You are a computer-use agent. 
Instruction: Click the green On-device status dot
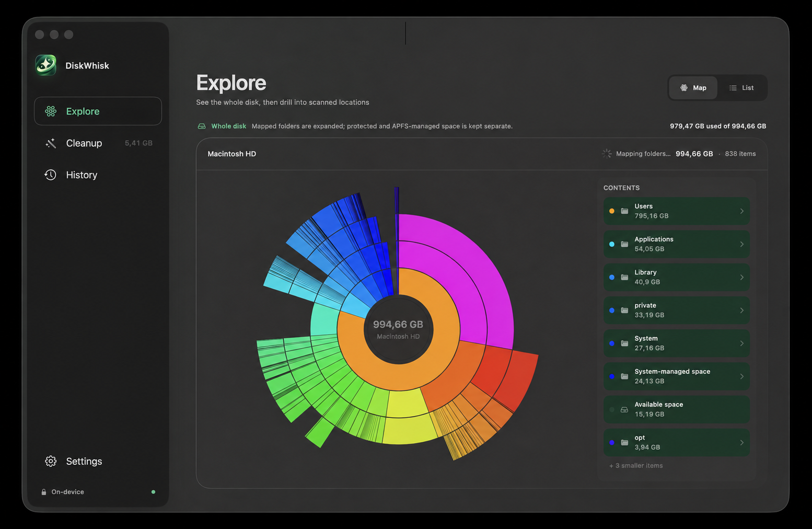pos(153,492)
